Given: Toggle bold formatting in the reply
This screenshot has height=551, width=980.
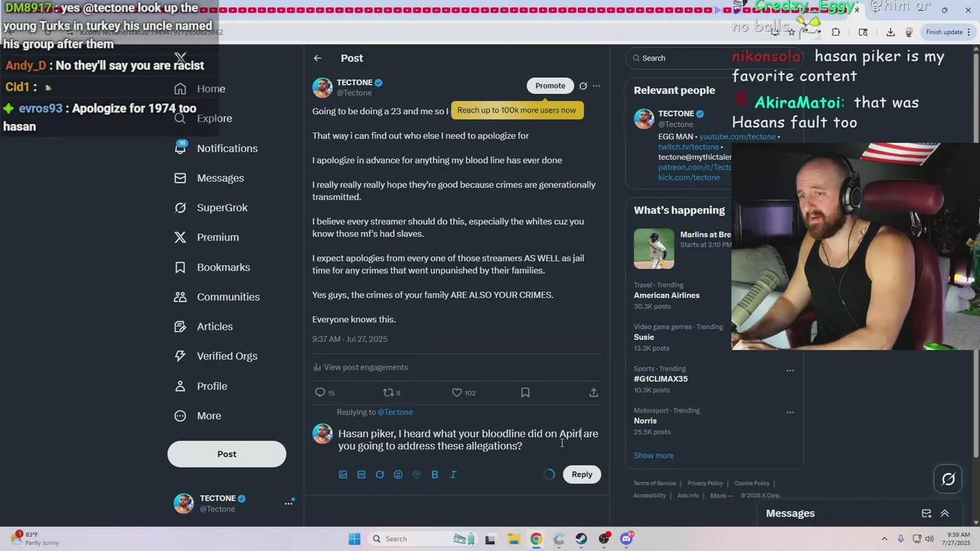Looking at the screenshot, I should point(435,474).
